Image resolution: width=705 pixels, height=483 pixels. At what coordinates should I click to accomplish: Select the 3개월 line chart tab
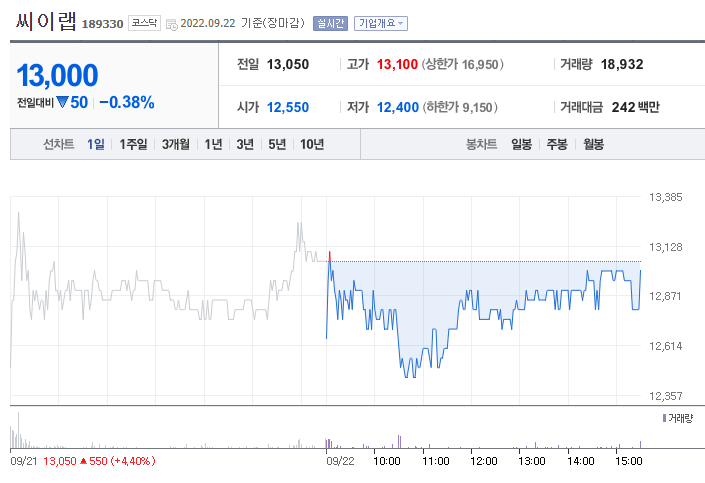pyautogui.click(x=176, y=144)
